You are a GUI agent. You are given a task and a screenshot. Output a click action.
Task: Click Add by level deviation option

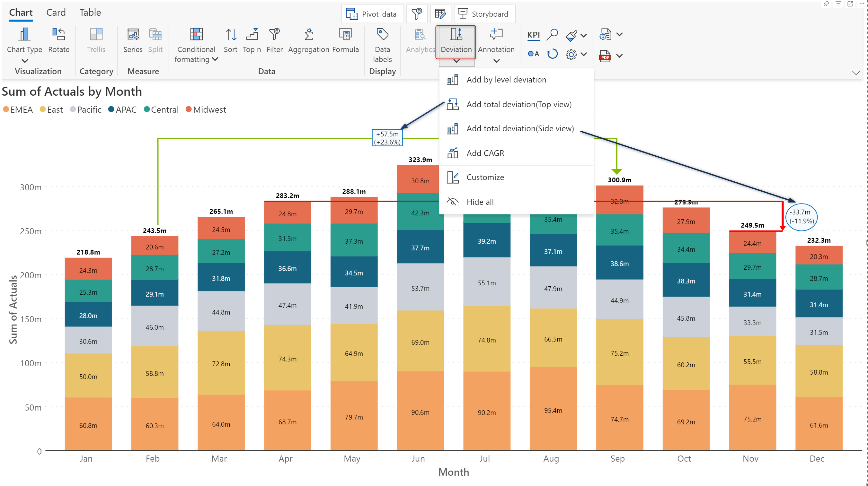pyautogui.click(x=506, y=79)
